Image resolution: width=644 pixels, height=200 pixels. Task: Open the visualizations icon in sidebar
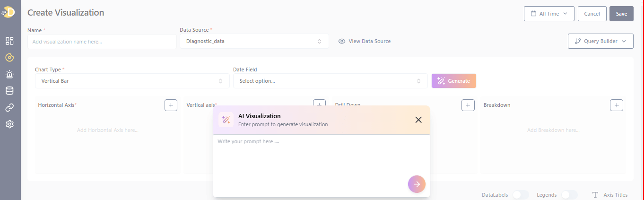tap(9, 58)
